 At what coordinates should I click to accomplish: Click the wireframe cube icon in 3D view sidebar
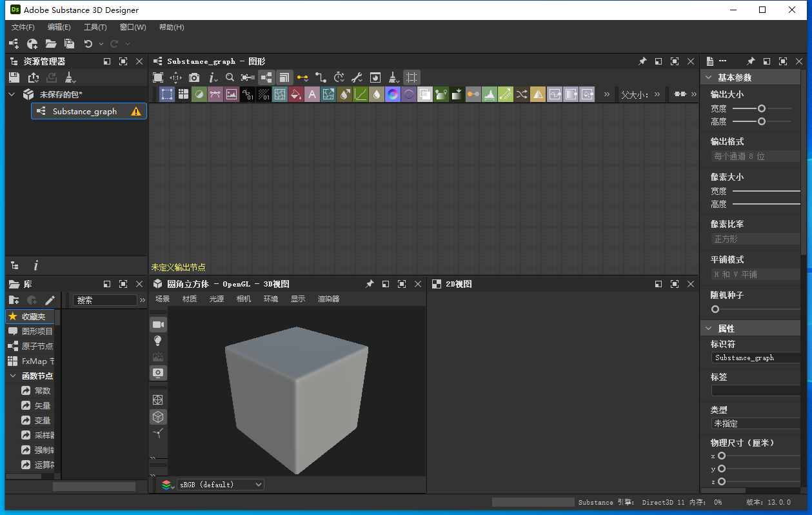pyautogui.click(x=158, y=400)
